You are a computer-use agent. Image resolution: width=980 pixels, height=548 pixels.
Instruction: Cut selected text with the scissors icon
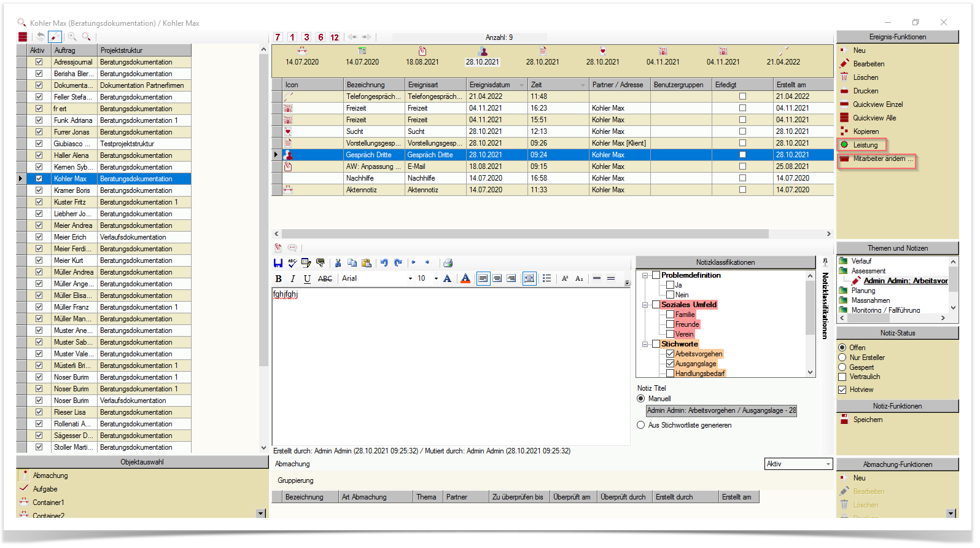pos(338,263)
